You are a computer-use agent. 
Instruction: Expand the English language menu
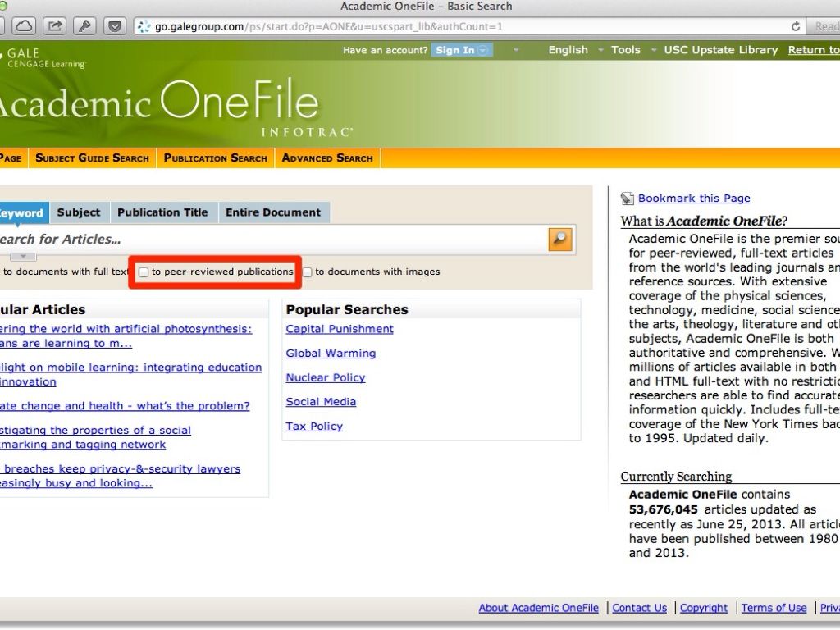click(x=568, y=50)
